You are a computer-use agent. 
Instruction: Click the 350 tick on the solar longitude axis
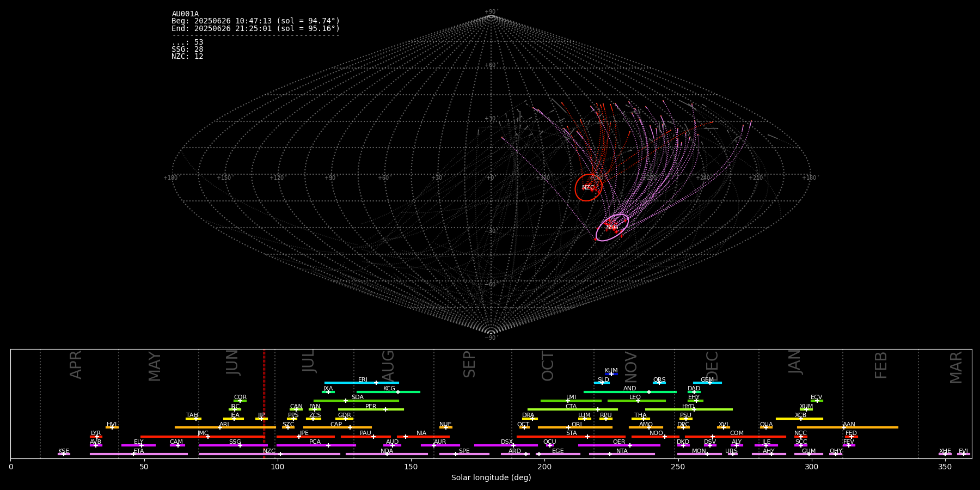[945, 467]
